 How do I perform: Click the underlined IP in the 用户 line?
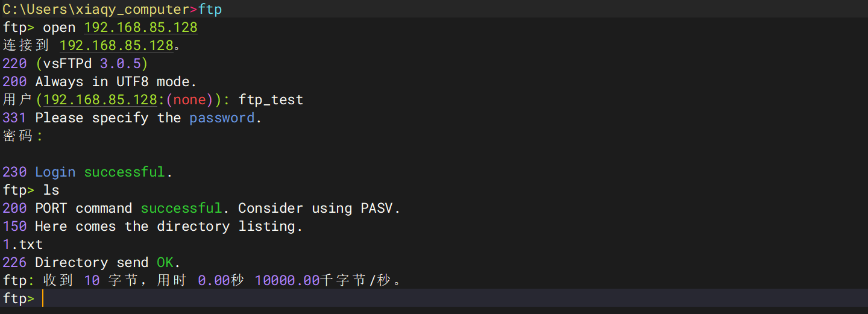tap(100, 100)
